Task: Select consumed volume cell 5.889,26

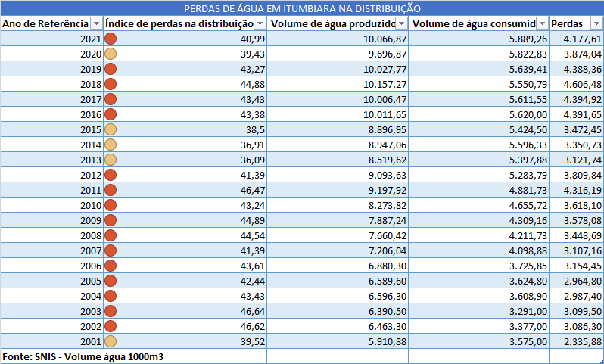Action: tap(478, 39)
